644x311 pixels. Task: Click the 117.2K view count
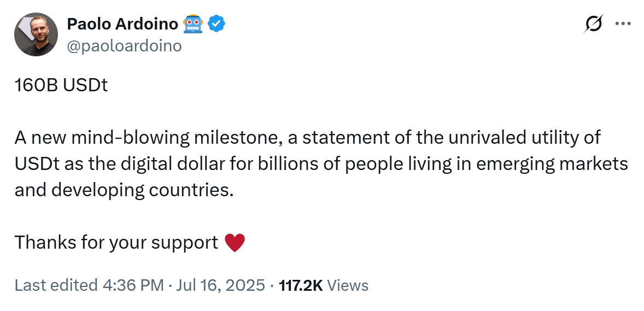click(301, 285)
